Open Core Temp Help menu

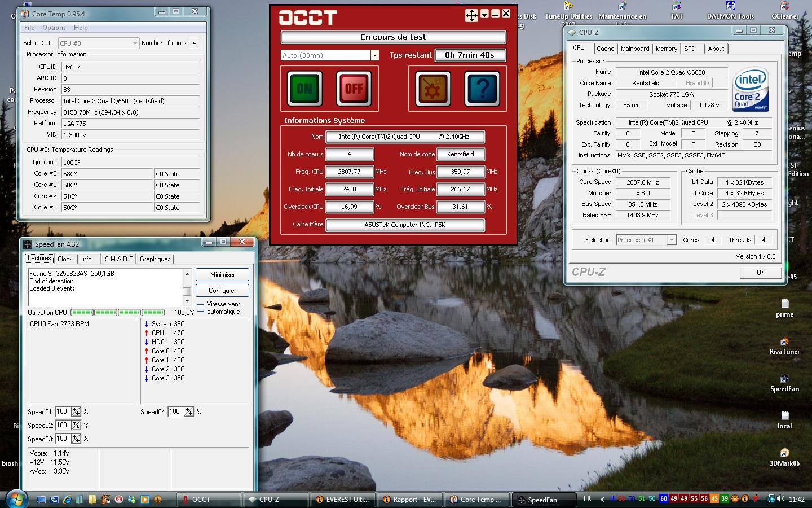click(x=81, y=27)
